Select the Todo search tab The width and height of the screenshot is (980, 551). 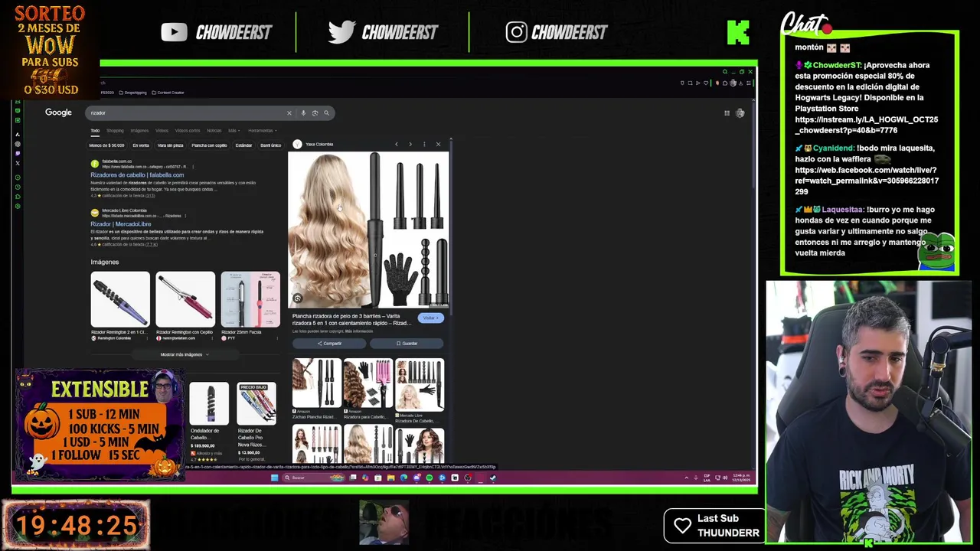[95, 130]
